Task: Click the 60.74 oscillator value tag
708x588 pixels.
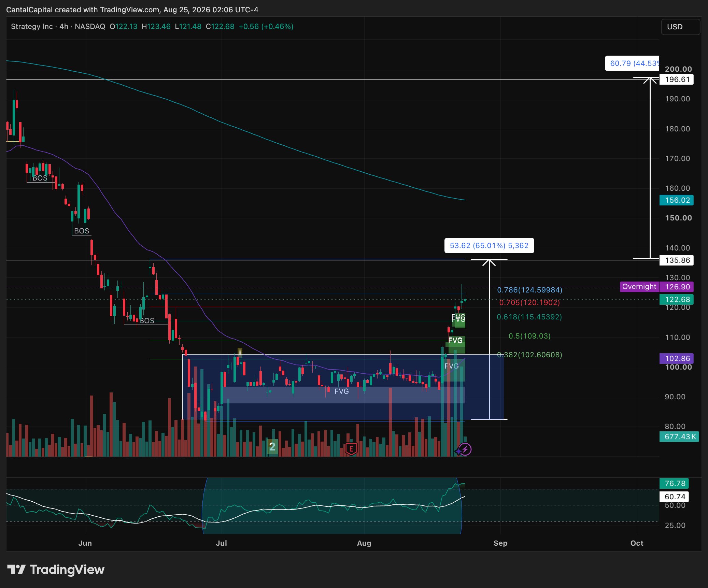Action: pos(674,497)
